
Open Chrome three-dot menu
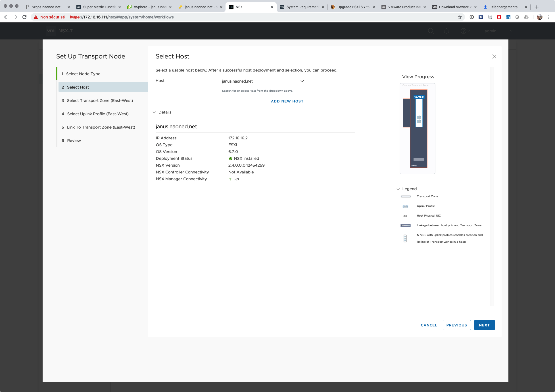pyautogui.click(x=549, y=17)
